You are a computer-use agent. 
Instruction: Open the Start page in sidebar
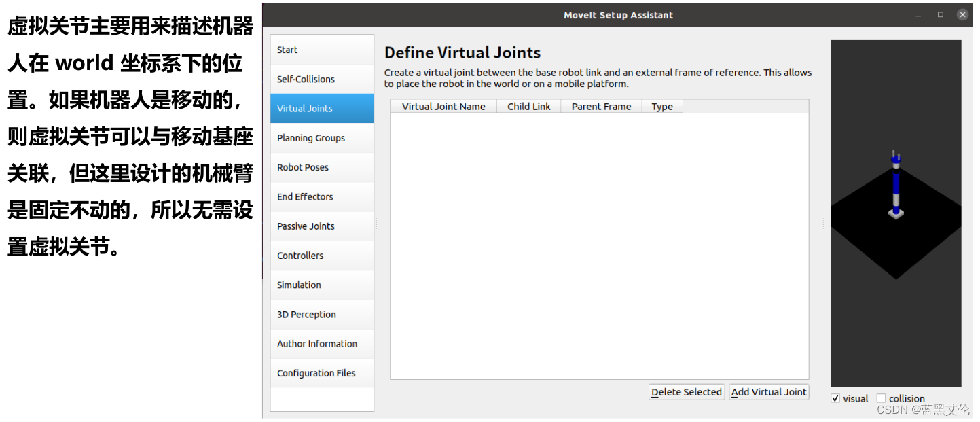point(322,50)
